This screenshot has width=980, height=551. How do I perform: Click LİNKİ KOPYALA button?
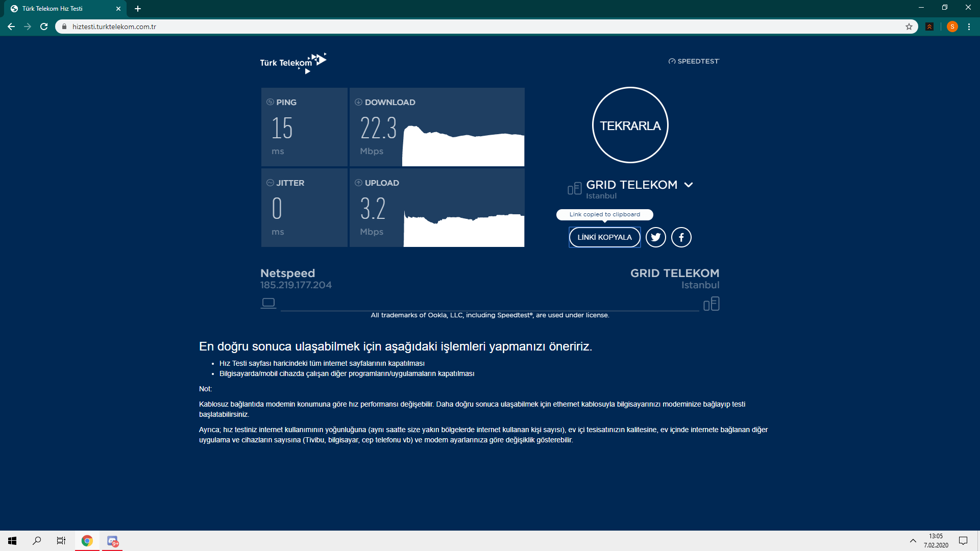[x=604, y=237]
